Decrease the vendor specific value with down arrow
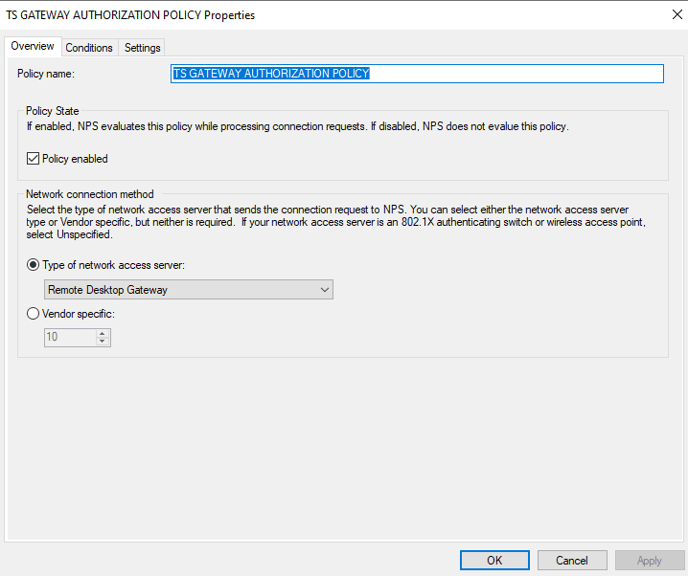Screen dimensions: 688x576 point(102,341)
